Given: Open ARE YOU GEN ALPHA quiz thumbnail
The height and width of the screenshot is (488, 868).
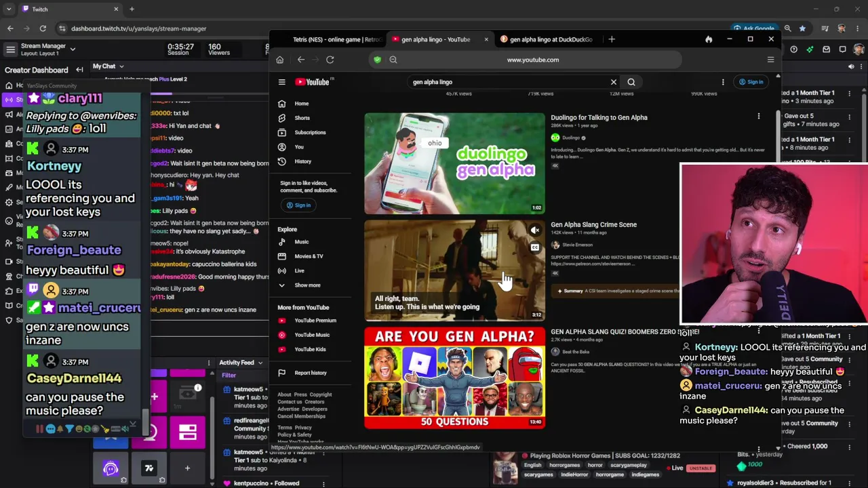Looking at the screenshot, I should coord(454,378).
